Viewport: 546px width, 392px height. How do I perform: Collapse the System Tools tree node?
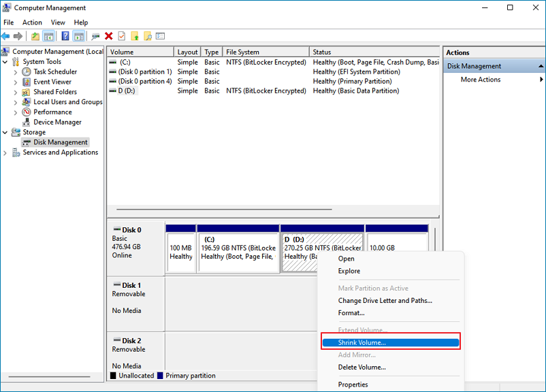6,61
